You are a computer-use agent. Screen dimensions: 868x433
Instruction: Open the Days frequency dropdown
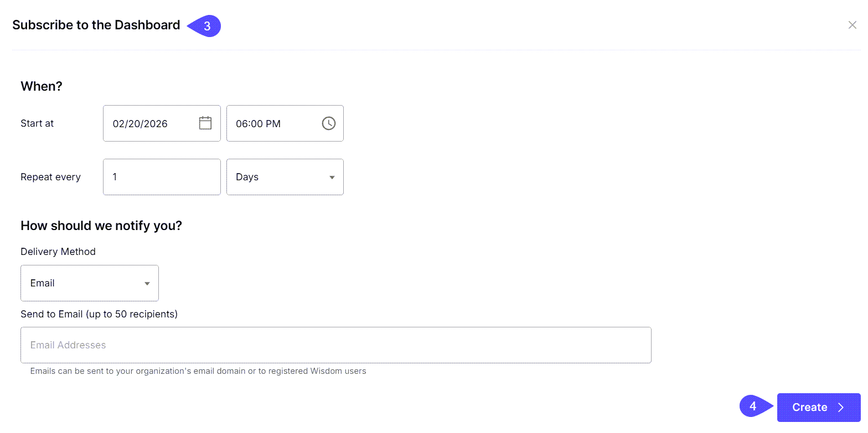285,176
